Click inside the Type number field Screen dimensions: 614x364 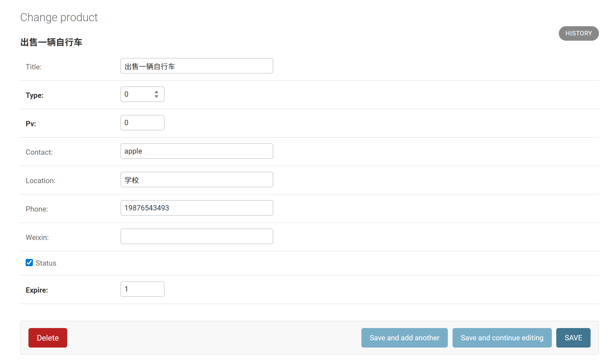(137, 94)
